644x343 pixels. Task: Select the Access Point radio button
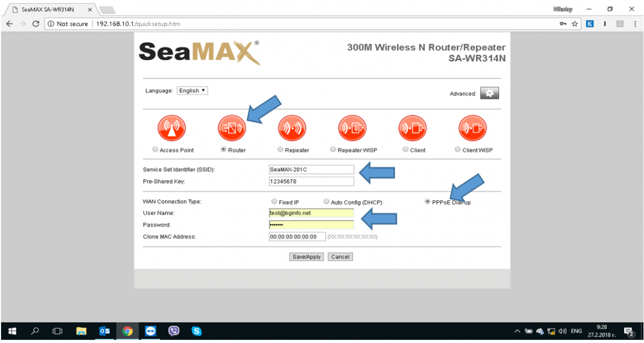(x=156, y=150)
